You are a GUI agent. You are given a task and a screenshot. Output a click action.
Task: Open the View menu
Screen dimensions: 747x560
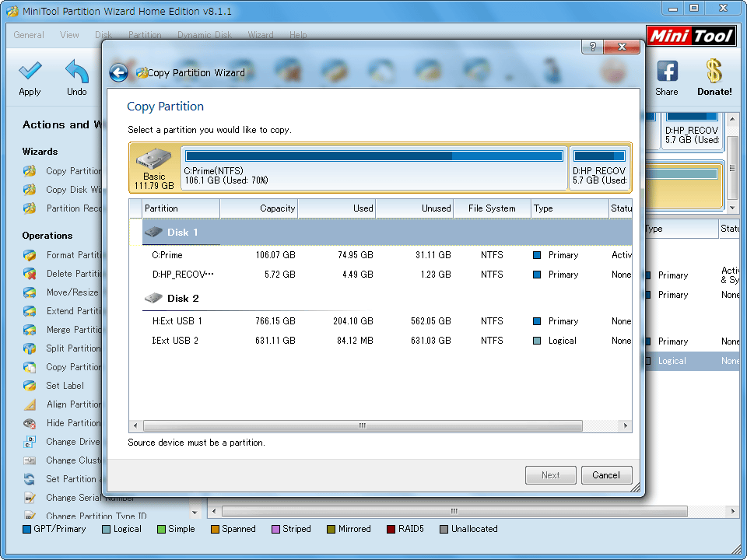click(69, 35)
